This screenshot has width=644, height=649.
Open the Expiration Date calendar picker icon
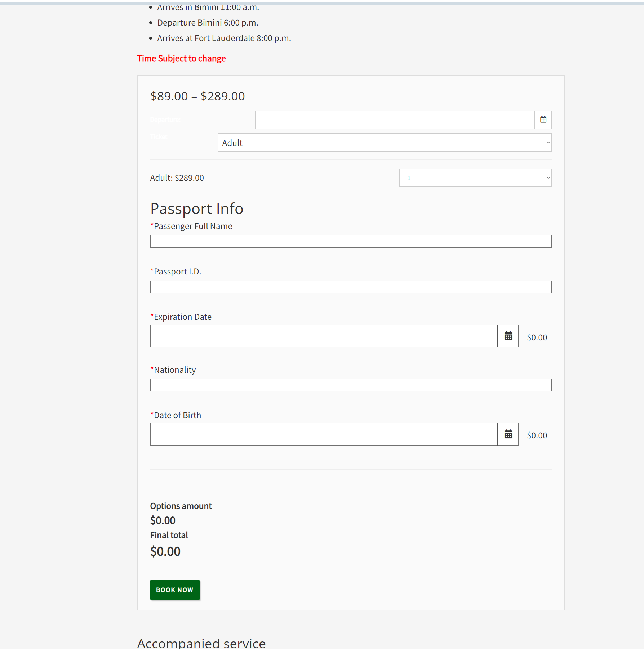tap(508, 336)
